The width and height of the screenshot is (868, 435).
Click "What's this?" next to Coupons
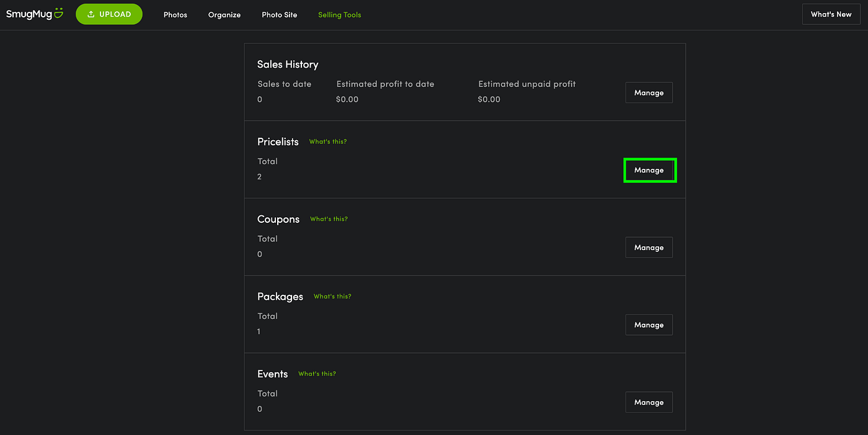(x=329, y=219)
